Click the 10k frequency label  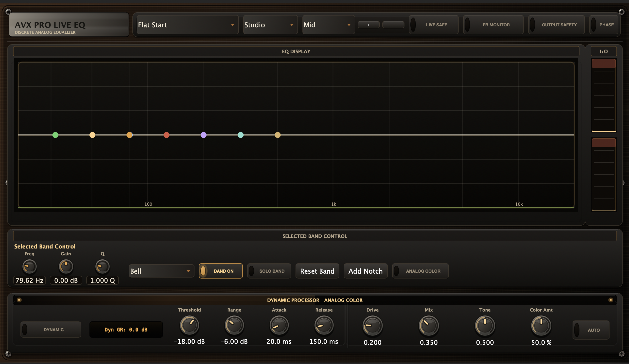pos(519,204)
